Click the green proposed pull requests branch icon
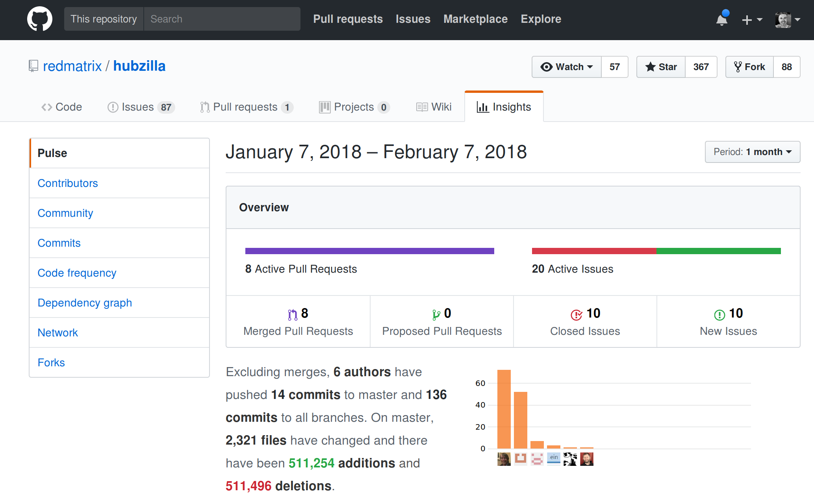The width and height of the screenshot is (814, 504). pos(436,313)
